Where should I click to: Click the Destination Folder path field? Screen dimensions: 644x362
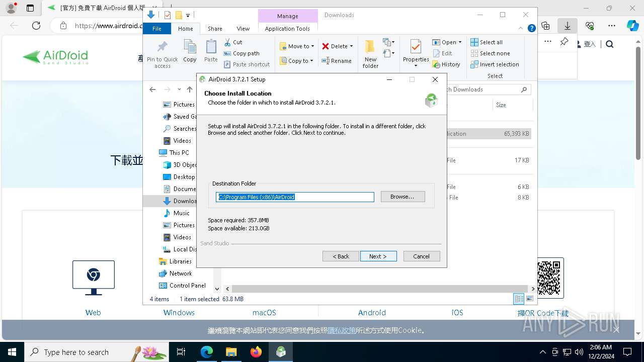pos(295,197)
